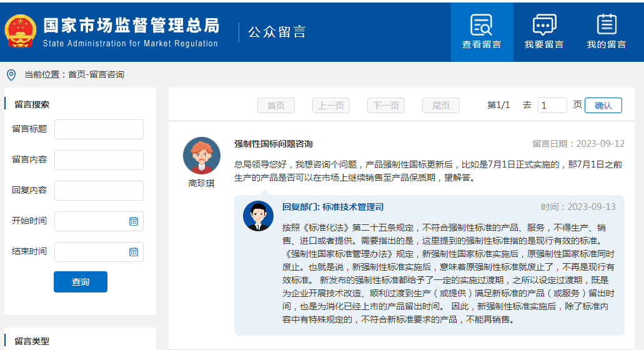Viewport: 644px width, 350px height.
Task: Click the 确认 page jump button
Action: [x=603, y=106]
